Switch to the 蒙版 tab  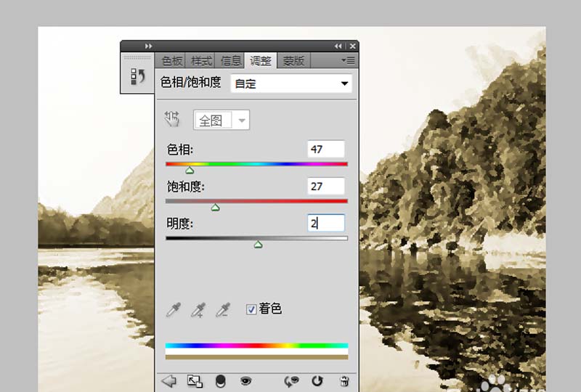click(293, 60)
